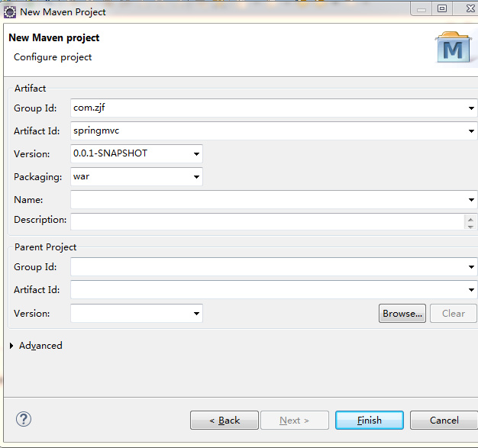Click the Back button
Viewport: 478px width, 448px height.
point(224,421)
